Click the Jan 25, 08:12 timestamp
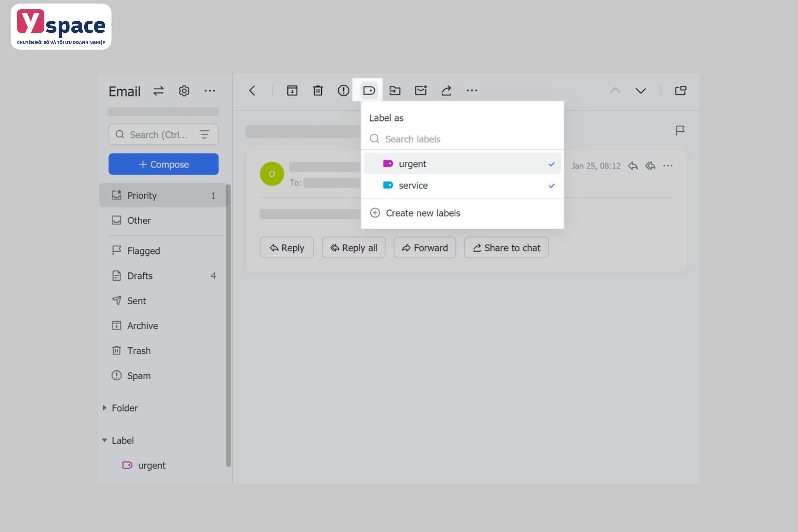This screenshot has height=532, width=798. (x=596, y=166)
